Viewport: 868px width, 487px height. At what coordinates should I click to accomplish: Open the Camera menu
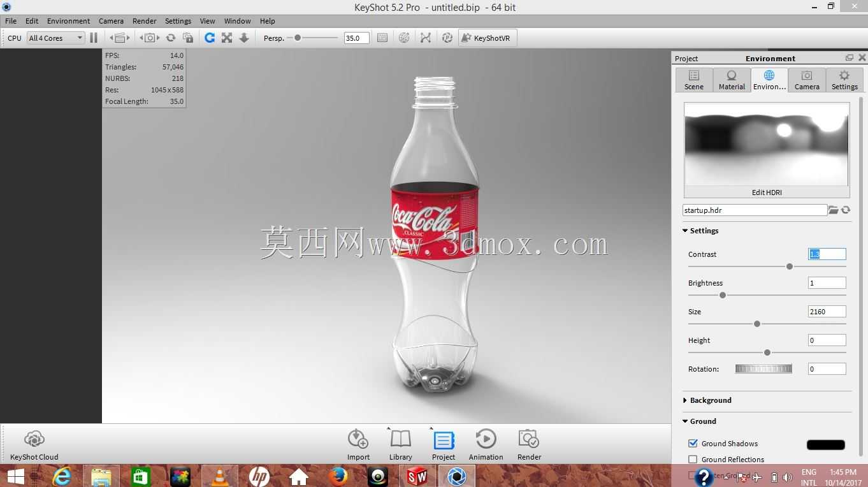click(111, 21)
